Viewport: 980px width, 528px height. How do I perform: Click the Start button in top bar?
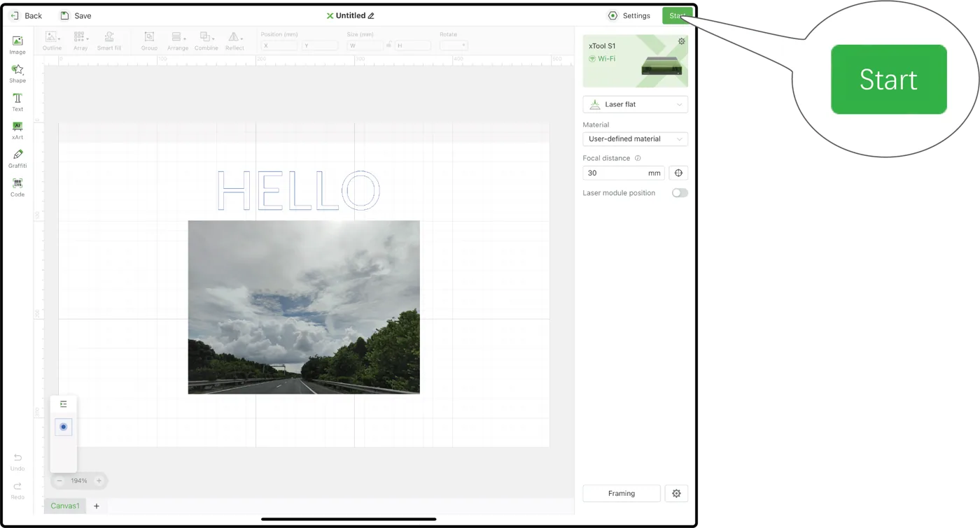pos(677,15)
